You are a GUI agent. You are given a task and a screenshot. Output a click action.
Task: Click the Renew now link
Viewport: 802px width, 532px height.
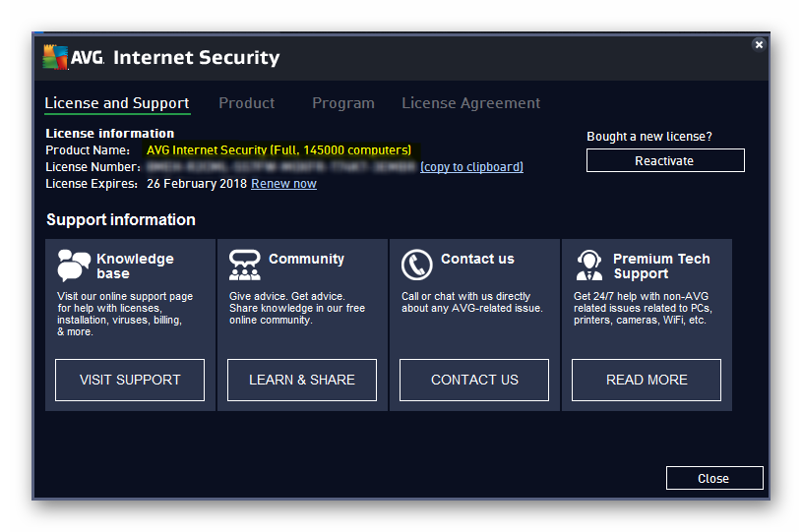point(283,184)
